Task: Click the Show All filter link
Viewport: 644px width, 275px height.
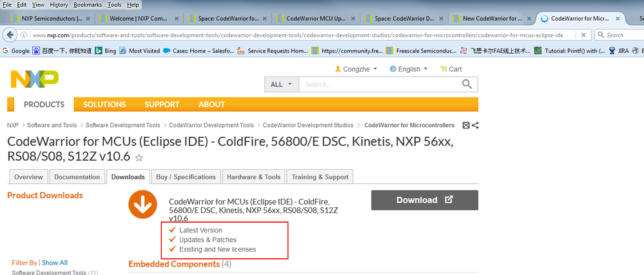Action: (55, 263)
